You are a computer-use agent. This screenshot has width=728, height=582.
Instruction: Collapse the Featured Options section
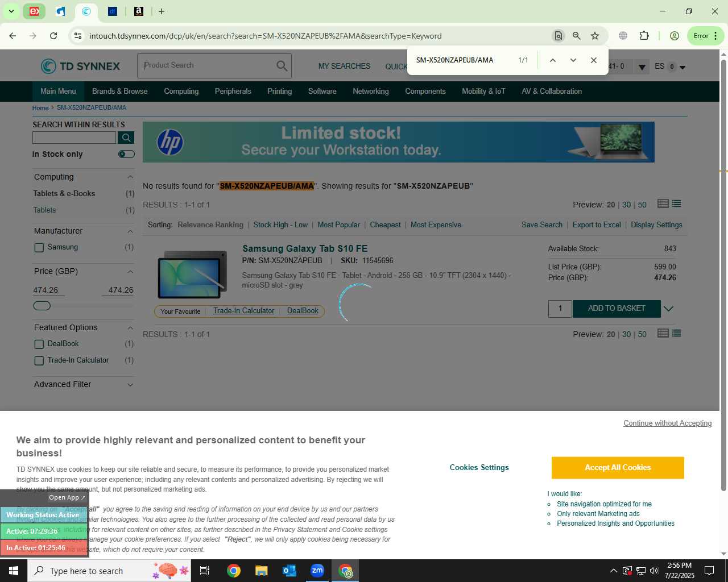130,328
